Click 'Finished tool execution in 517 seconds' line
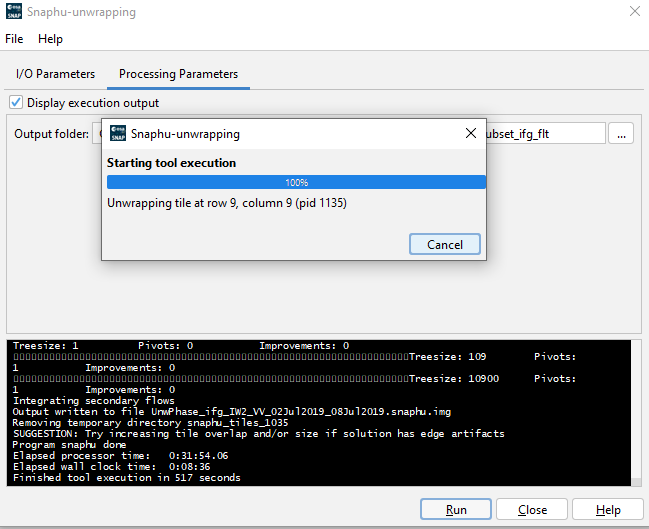649x529 pixels. click(127, 478)
